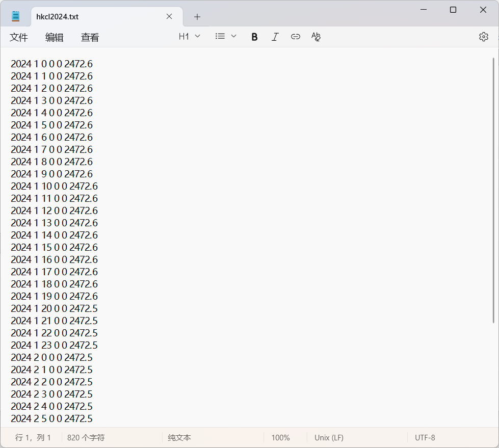Image resolution: width=499 pixels, height=448 pixels.
Task: Open the 编辑 menu
Action: 55,37
